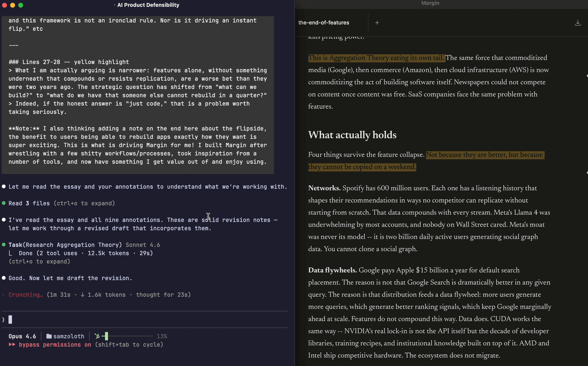Expand the Research Aggregation Theory task details
Screen dimensions: 588x366
click(39, 262)
